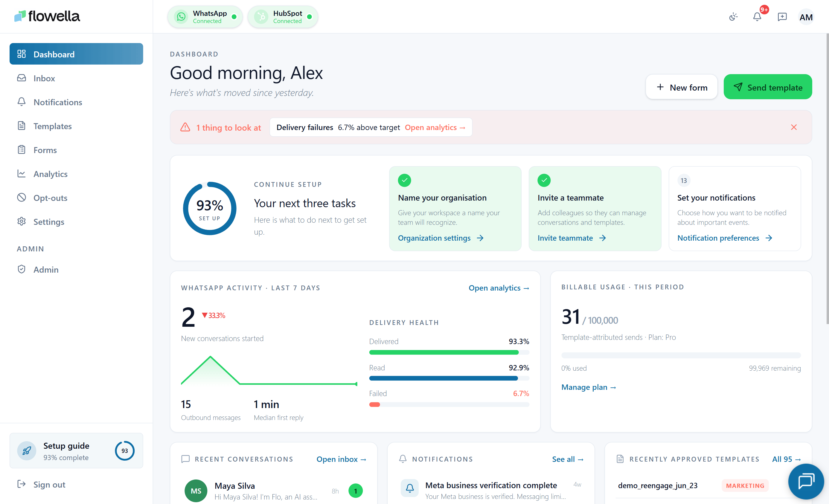Open Settings in the sidebar
The height and width of the screenshot is (504, 829).
(76, 222)
